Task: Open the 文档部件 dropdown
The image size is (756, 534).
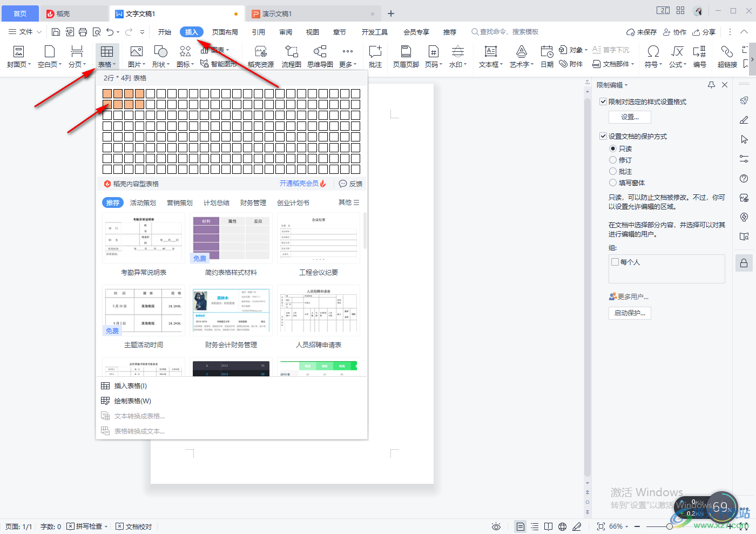Action: [x=613, y=64]
